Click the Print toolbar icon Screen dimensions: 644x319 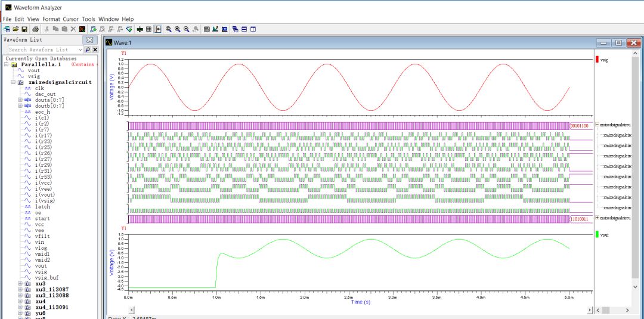[36, 29]
